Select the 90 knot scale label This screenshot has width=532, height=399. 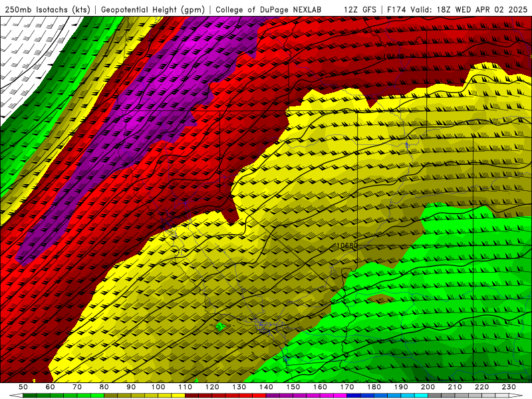[x=131, y=387]
